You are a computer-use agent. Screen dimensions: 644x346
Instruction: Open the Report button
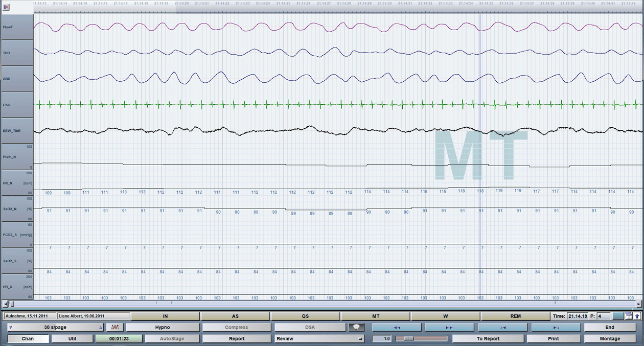click(x=236, y=338)
